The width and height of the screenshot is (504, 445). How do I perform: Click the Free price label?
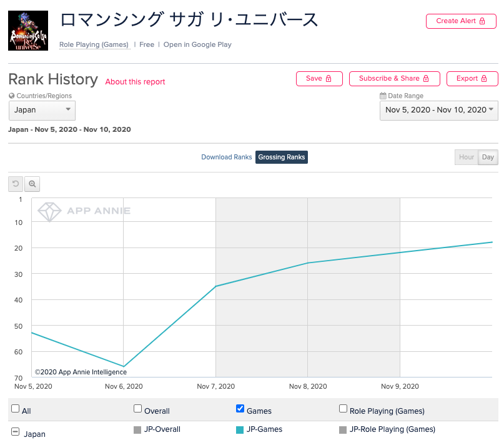click(x=147, y=44)
